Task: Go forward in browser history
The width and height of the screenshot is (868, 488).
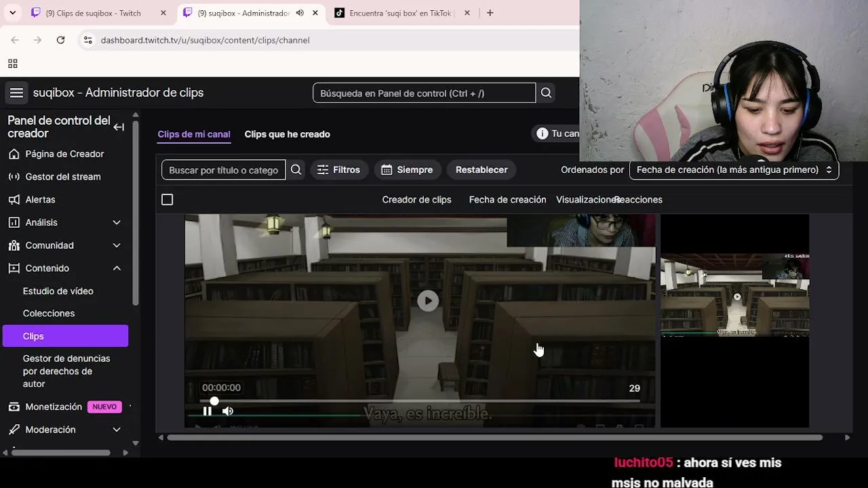Action: 37,40
